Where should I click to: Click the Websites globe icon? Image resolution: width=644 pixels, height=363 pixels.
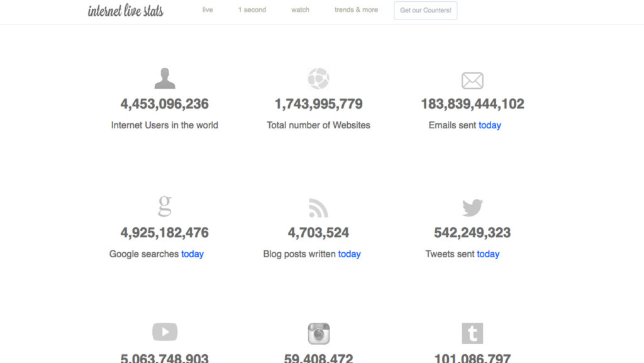point(319,79)
